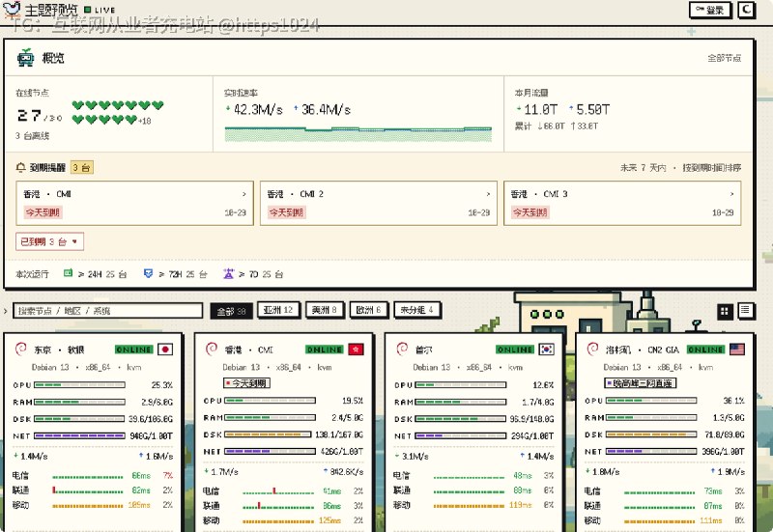
Task: Click the real-time speed chart in overview
Action: 358,134
